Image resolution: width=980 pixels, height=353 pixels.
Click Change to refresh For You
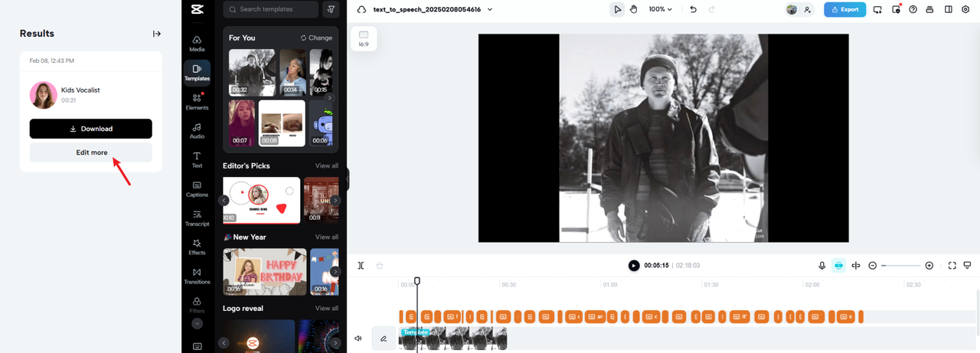pyautogui.click(x=316, y=38)
